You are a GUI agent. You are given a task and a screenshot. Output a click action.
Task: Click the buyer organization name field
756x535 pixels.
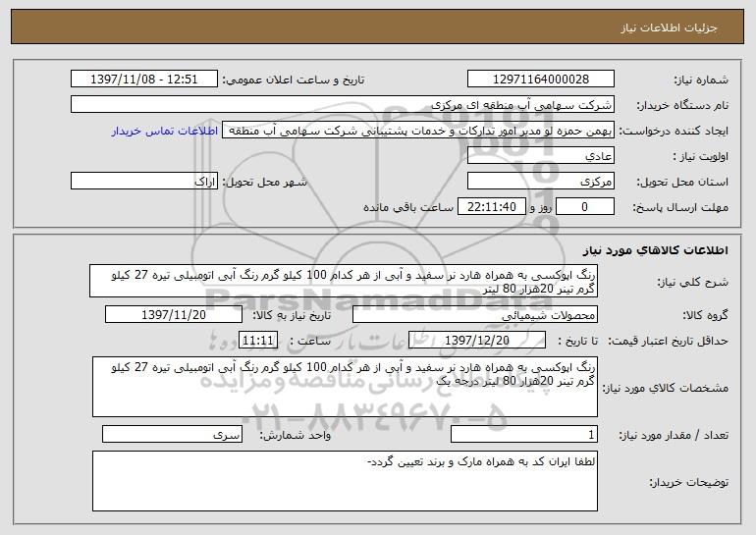pyautogui.click(x=343, y=105)
